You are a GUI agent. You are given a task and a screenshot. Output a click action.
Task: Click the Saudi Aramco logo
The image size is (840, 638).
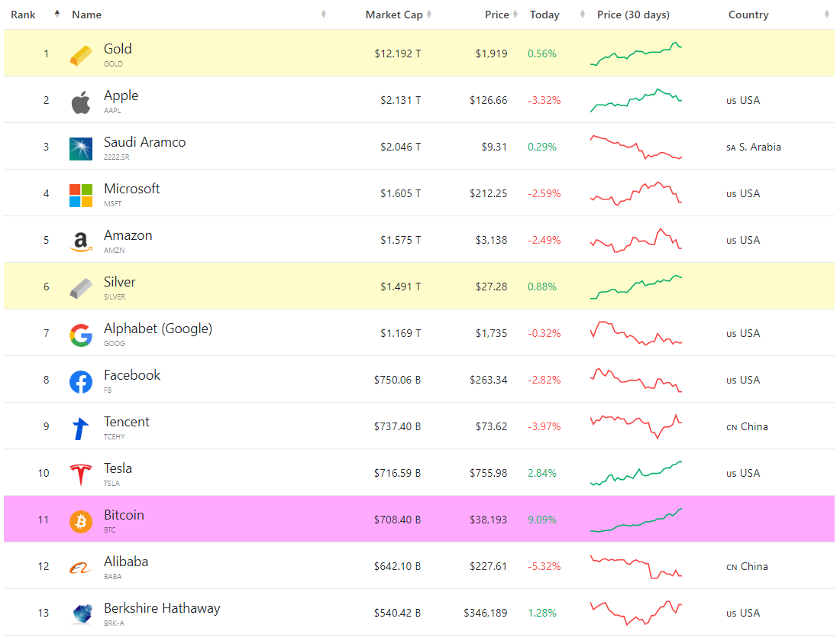(x=81, y=148)
